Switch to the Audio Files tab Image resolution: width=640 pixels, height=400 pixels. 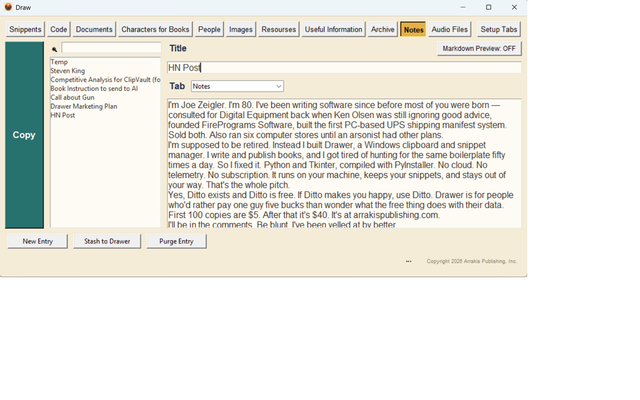click(450, 29)
